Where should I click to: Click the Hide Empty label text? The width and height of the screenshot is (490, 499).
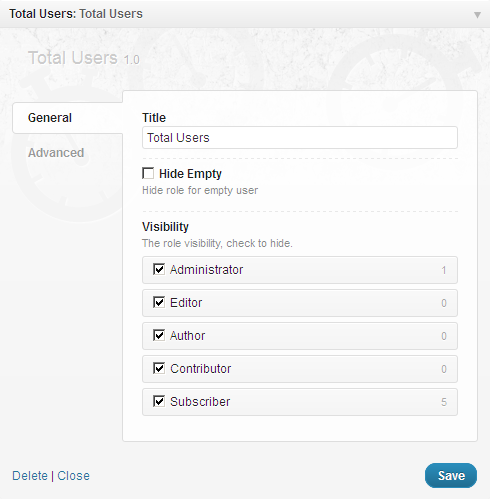pyautogui.click(x=190, y=174)
